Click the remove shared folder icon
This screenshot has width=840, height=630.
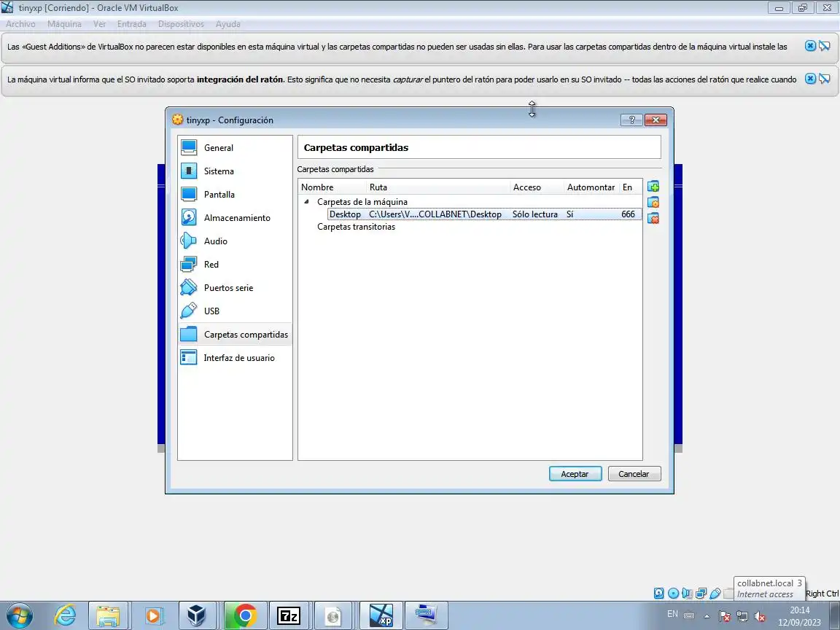tap(653, 218)
